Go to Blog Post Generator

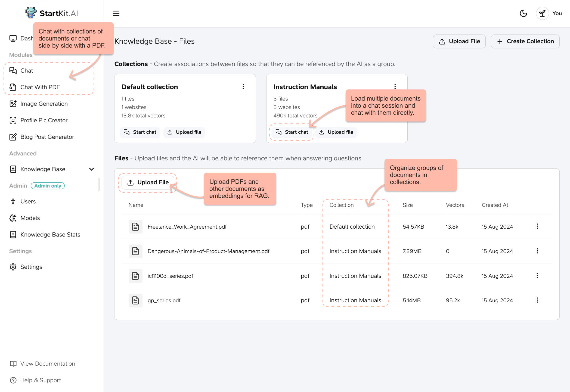(47, 137)
